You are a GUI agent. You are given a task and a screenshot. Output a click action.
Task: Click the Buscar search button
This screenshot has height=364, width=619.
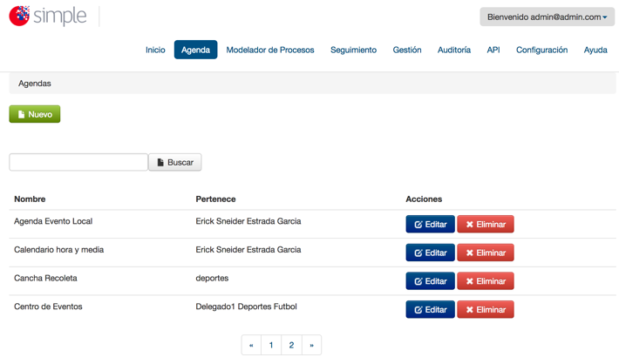pos(175,162)
